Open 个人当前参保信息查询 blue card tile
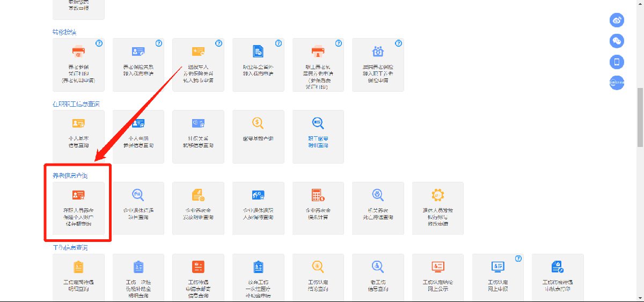This screenshot has height=302, width=644. pyautogui.click(x=138, y=136)
